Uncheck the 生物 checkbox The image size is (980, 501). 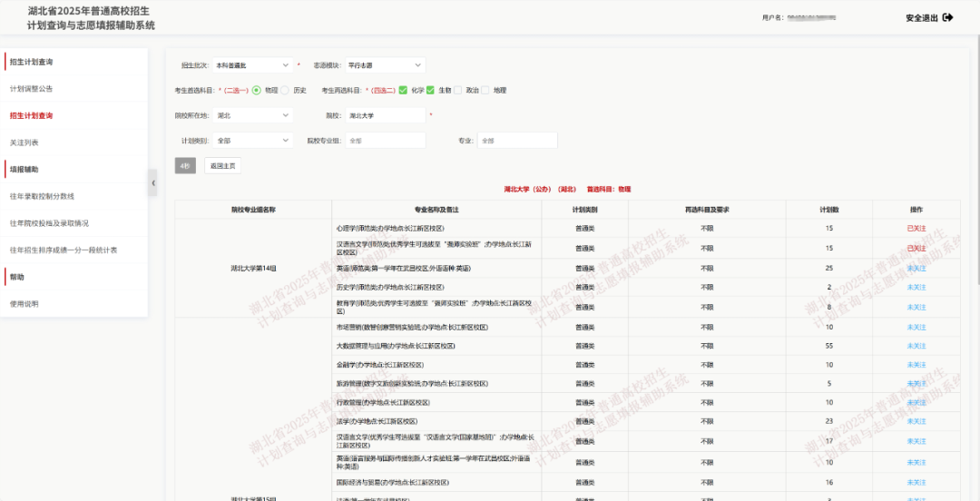pos(430,90)
